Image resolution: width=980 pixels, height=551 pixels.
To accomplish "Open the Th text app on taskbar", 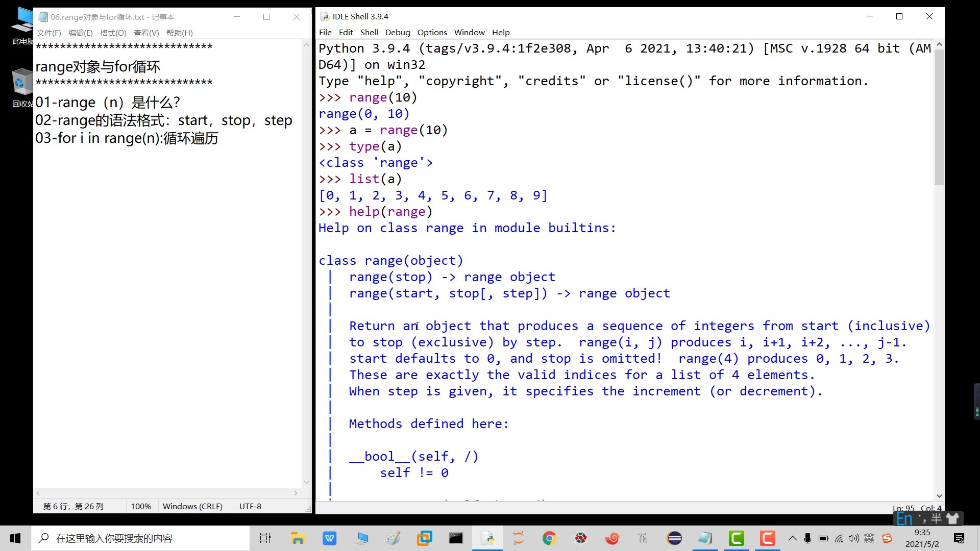I will pyautogui.click(x=643, y=538).
